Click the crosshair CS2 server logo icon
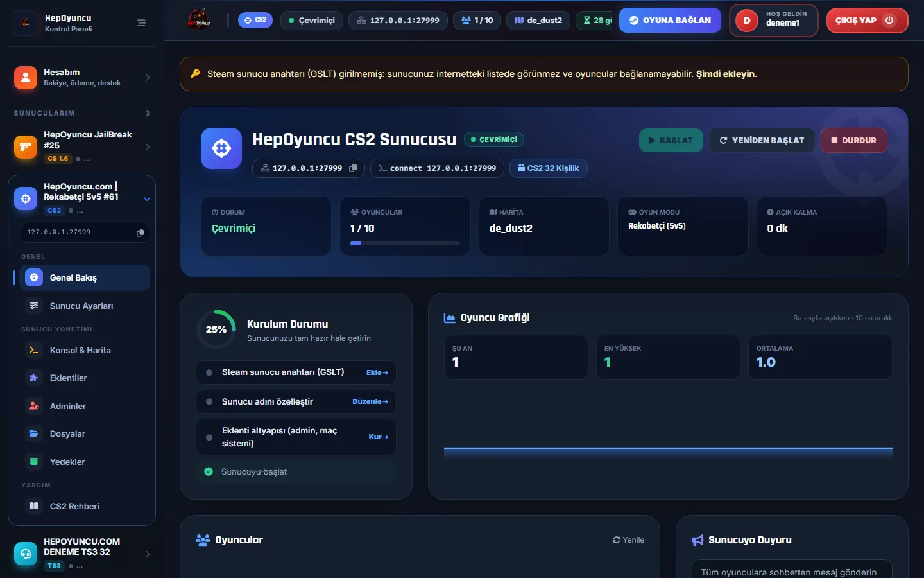This screenshot has height=578, width=924. (221, 148)
